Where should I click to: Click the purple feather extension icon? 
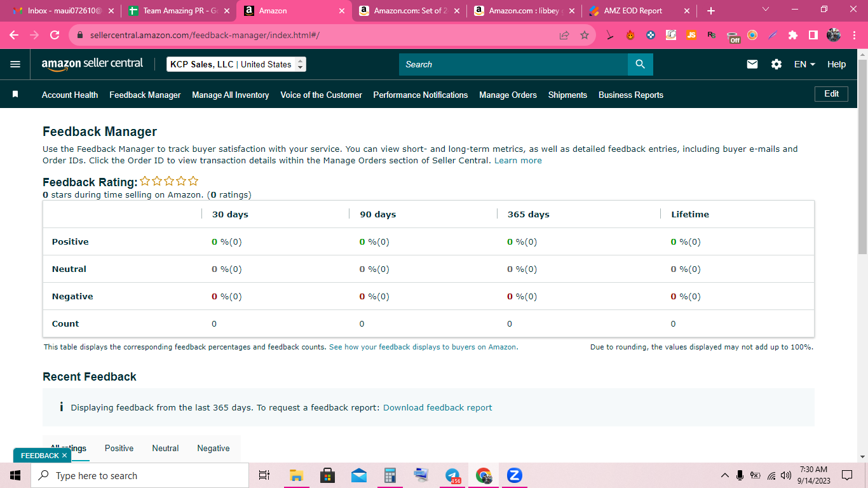773,35
